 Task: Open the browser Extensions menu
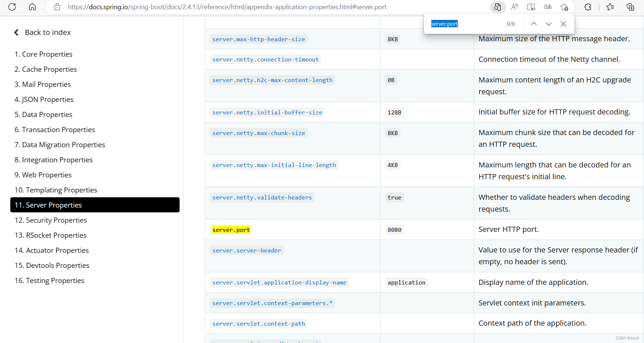point(588,7)
